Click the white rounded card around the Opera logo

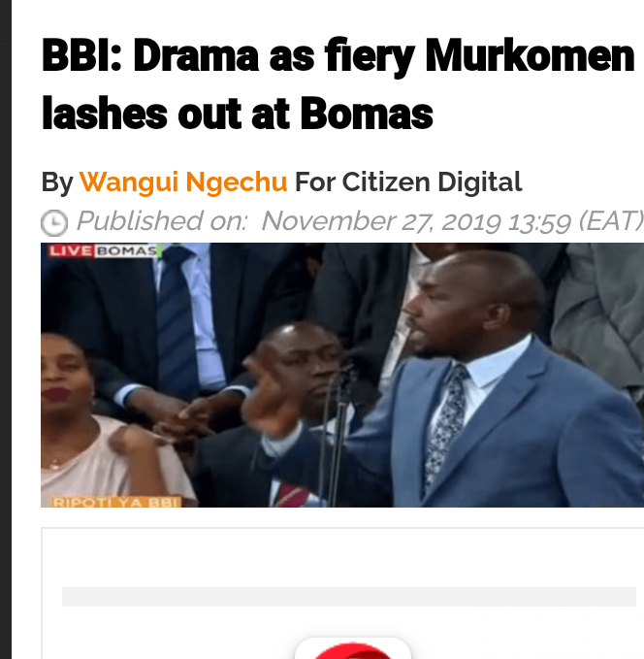tap(352, 648)
